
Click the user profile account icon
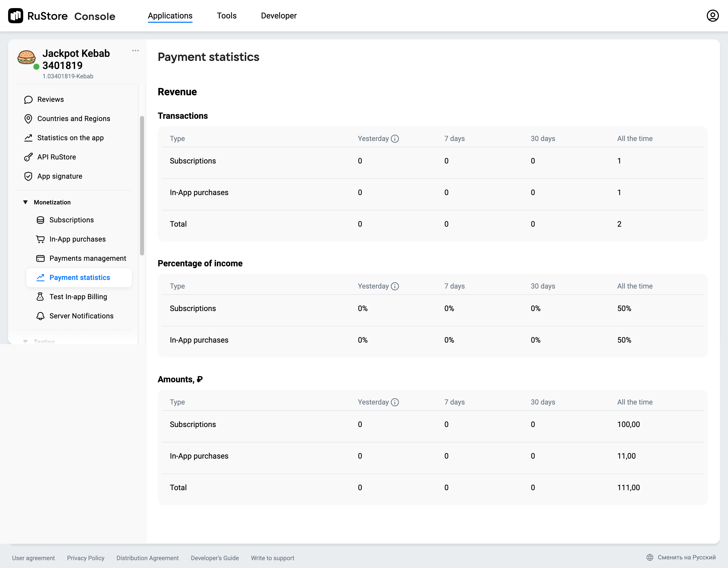pos(712,16)
